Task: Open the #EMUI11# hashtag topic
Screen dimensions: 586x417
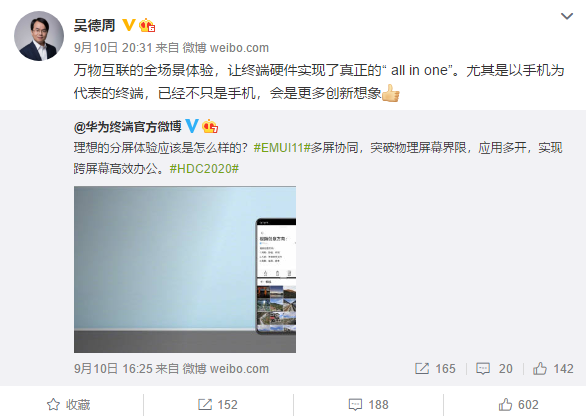Action: [x=282, y=148]
